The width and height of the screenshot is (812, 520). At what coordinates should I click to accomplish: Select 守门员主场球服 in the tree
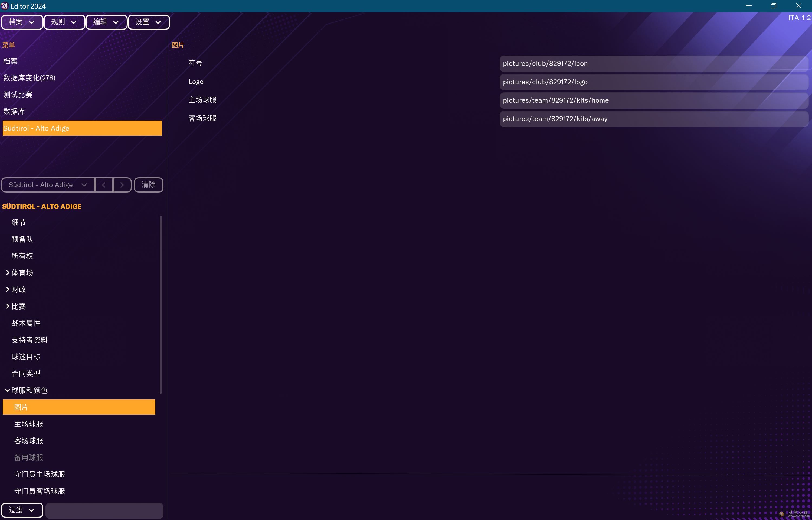40,474
